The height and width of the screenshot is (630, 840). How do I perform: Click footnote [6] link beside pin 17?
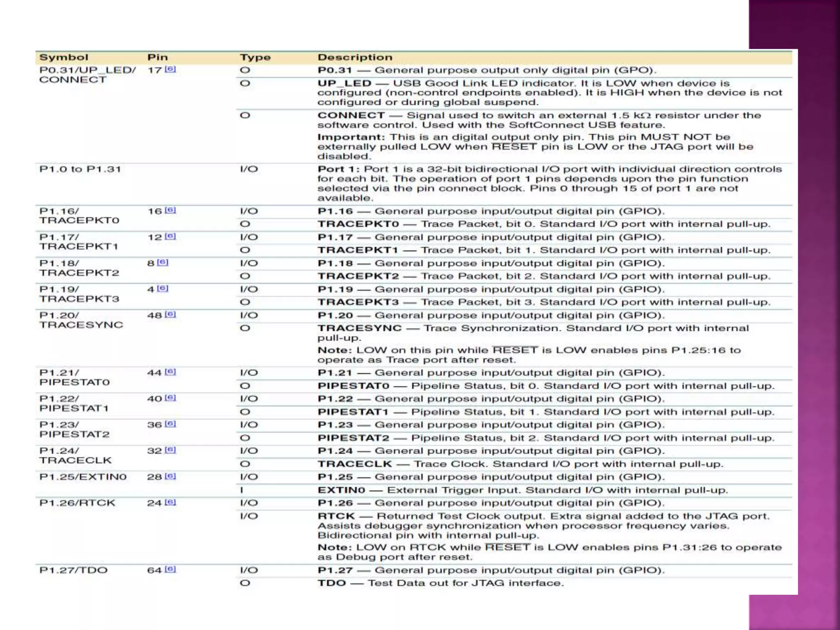pos(170,69)
